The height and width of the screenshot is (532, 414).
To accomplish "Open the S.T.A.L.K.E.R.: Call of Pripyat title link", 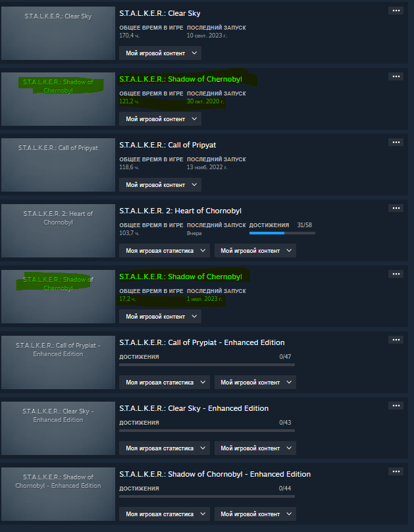I will 167,145.
